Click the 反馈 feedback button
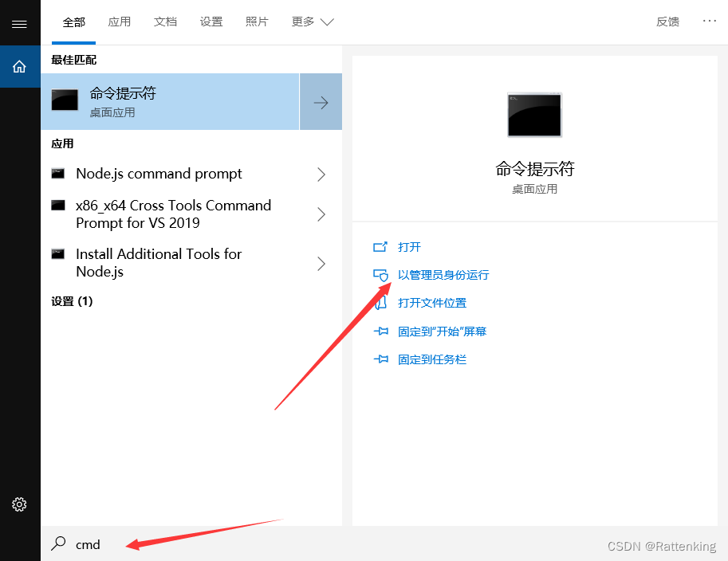The image size is (728, 561). (667, 22)
